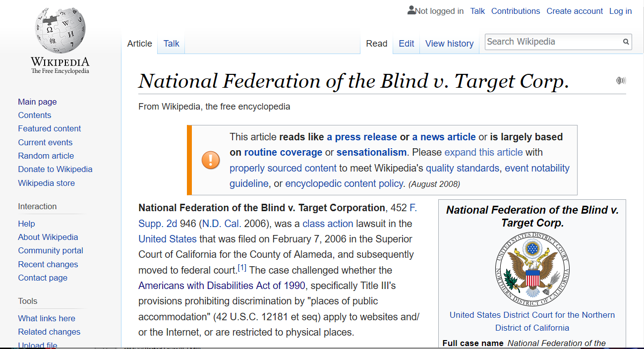Open the Contact page link
The image size is (644, 349).
tap(43, 278)
